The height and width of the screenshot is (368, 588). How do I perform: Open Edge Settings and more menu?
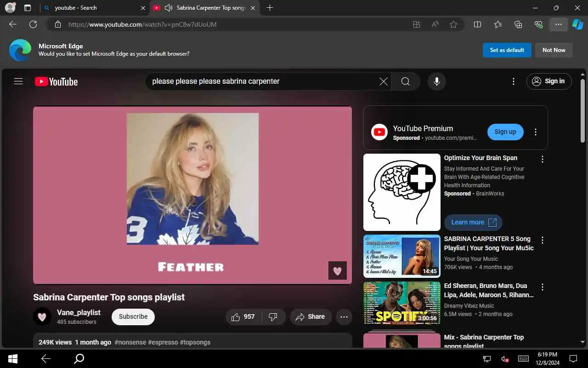point(559,24)
